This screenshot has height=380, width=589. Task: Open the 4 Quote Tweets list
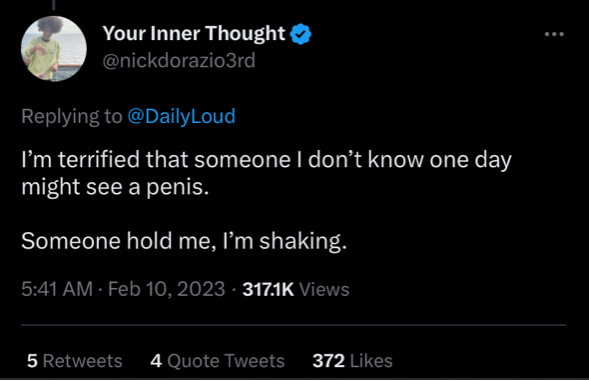tap(217, 361)
